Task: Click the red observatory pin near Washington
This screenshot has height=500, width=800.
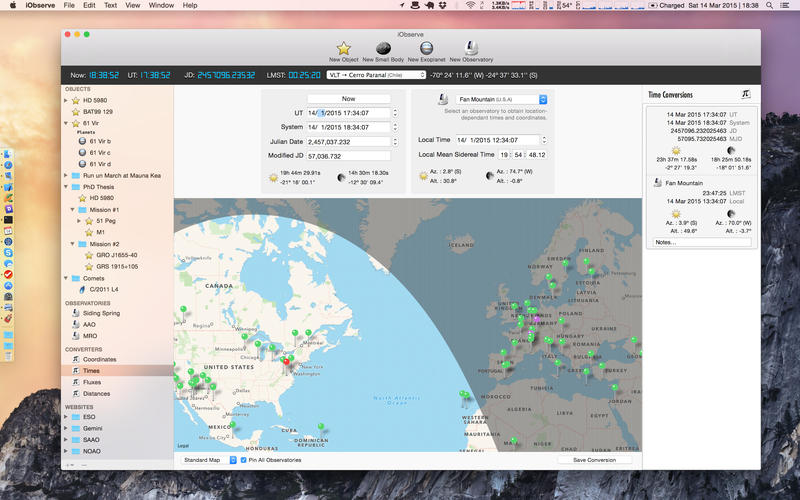Action: [286, 362]
